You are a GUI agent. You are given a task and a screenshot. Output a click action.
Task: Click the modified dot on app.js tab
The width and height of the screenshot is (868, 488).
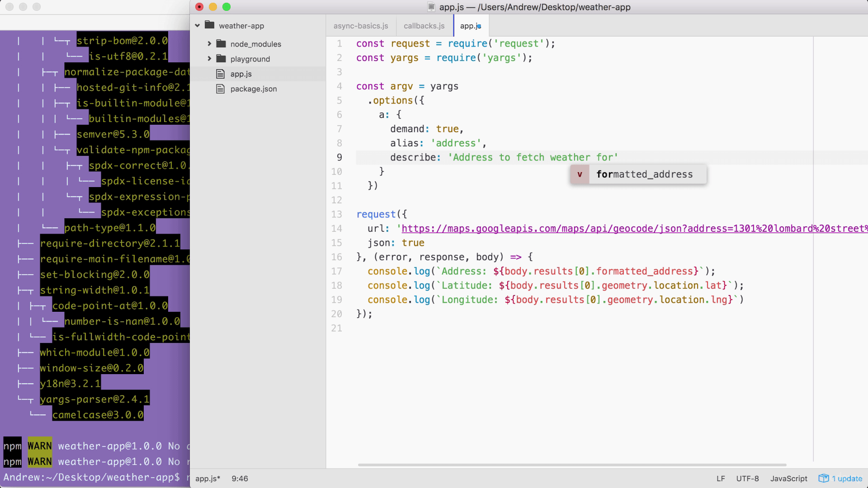[x=479, y=26]
